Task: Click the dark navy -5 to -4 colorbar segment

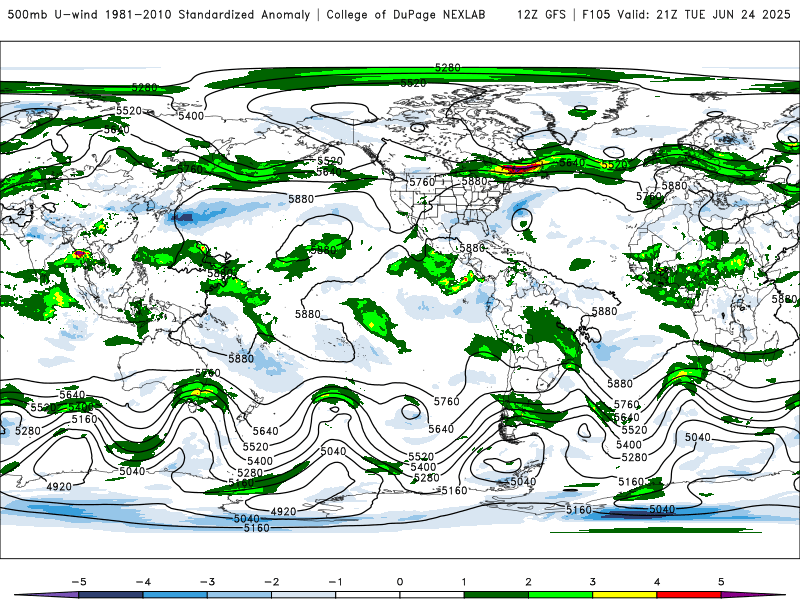Action: click(111, 594)
